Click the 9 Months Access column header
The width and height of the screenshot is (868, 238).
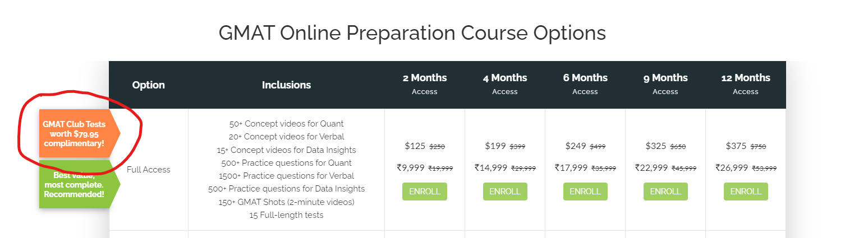(x=665, y=84)
